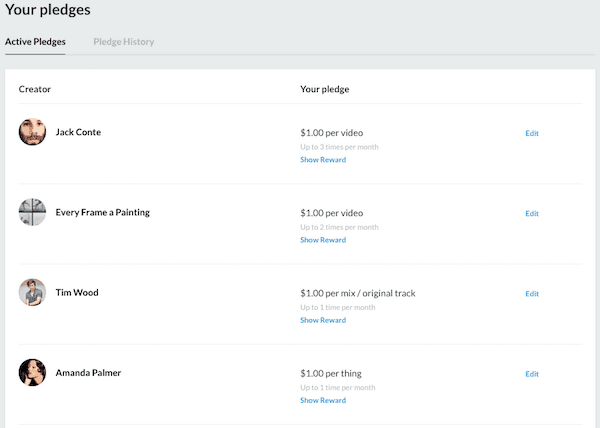Click Every Frame a Painting avatar

(32, 212)
